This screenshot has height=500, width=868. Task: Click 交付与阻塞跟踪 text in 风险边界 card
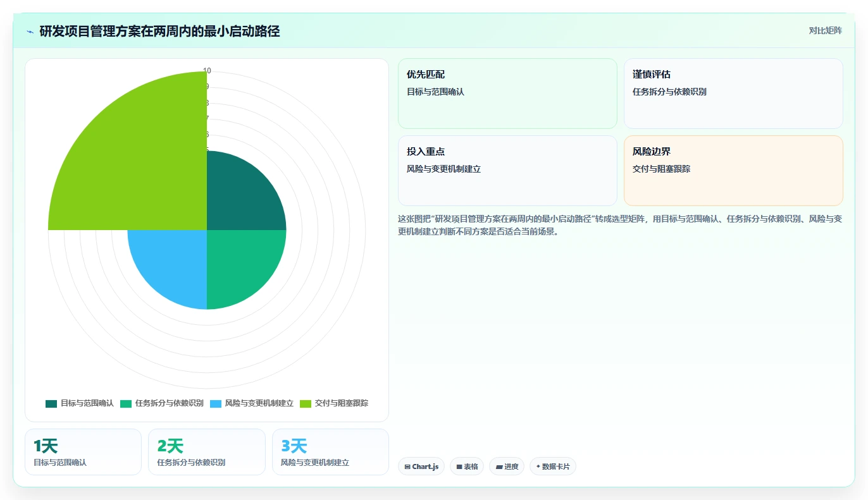(x=661, y=169)
